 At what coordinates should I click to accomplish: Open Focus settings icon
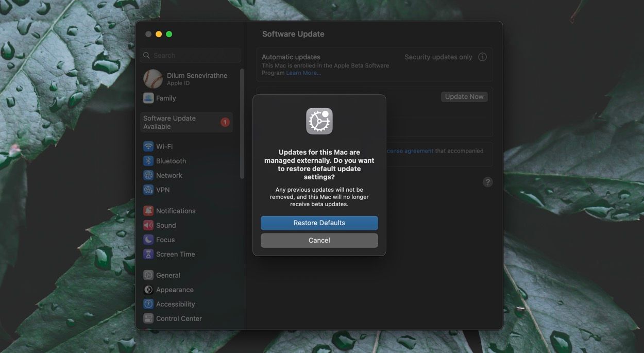[x=148, y=240]
